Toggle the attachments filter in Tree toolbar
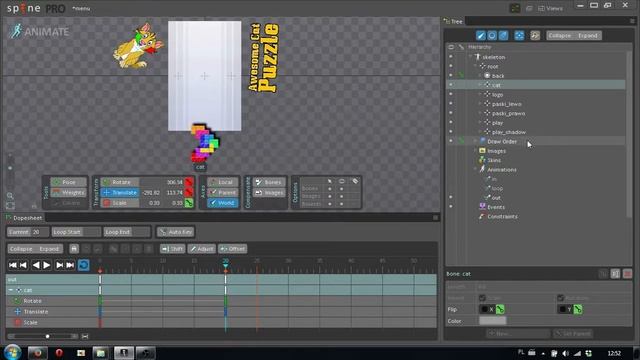 pos(504,36)
